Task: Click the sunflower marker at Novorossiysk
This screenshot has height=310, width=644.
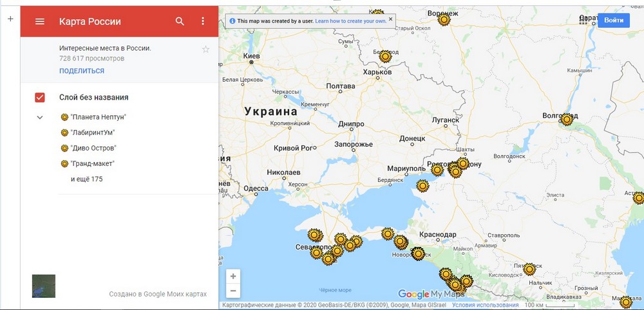Action: pos(418,254)
